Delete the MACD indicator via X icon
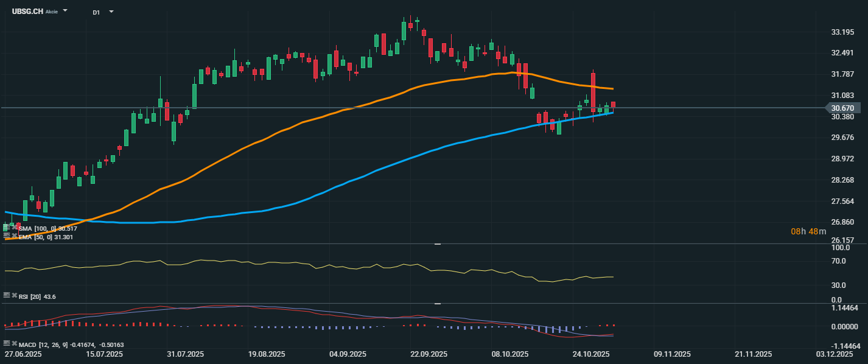 [x=14, y=344]
